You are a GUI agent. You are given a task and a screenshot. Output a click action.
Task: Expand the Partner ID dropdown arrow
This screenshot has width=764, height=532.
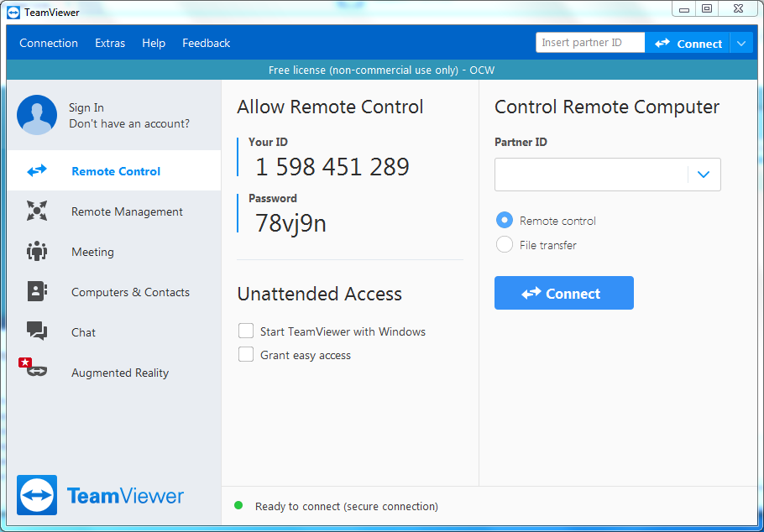[x=703, y=175]
